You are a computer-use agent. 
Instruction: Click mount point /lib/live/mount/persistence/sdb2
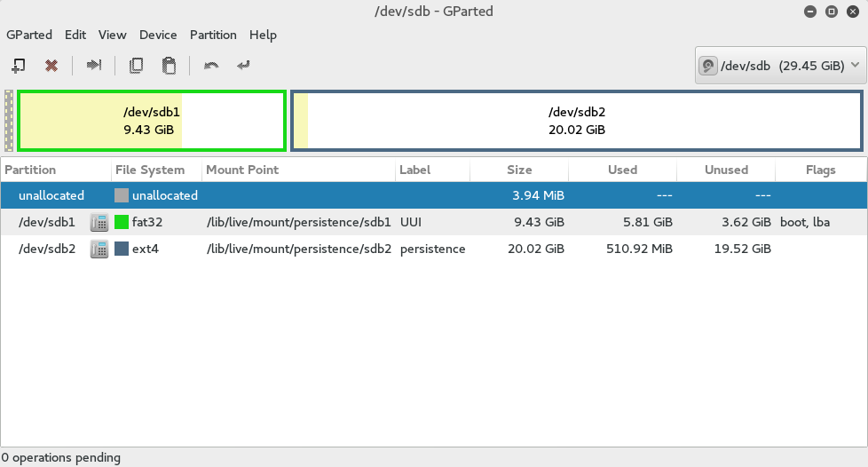tap(299, 249)
